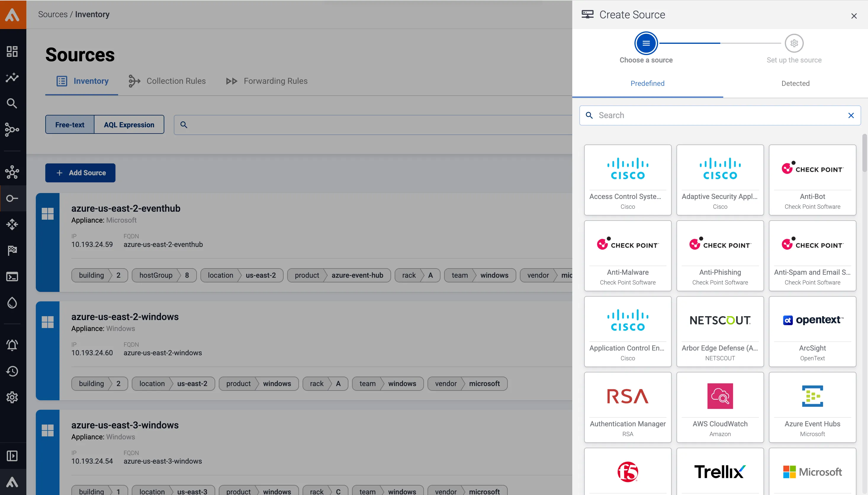Go to the Set up the source step
The height and width of the screenshot is (495, 868).
tap(794, 44)
